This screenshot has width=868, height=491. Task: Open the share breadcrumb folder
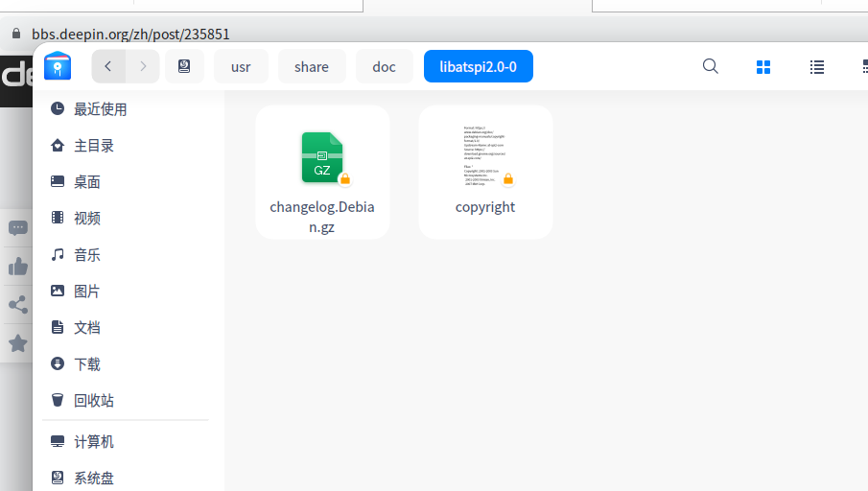point(312,66)
